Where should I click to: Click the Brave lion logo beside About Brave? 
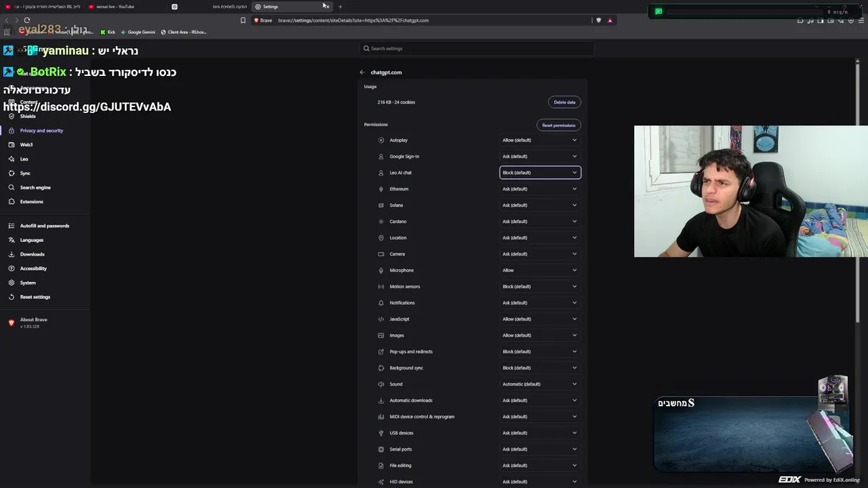(11, 323)
